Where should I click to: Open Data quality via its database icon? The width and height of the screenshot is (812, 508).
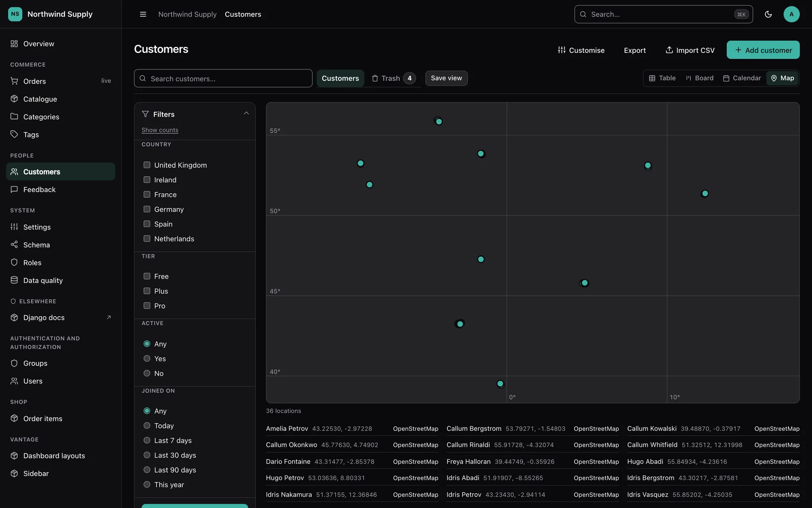coord(14,280)
